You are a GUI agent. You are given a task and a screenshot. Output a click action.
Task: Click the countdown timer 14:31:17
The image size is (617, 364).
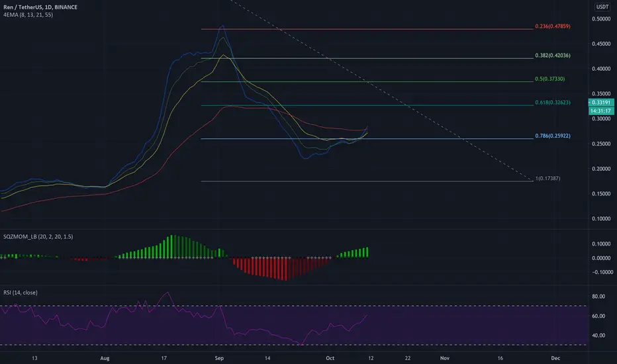tap(601, 111)
